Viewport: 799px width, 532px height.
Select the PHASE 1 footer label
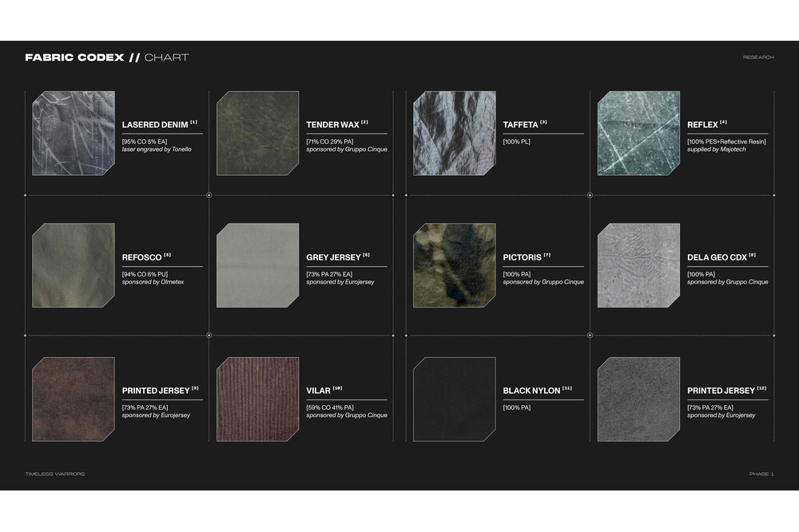(x=761, y=474)
